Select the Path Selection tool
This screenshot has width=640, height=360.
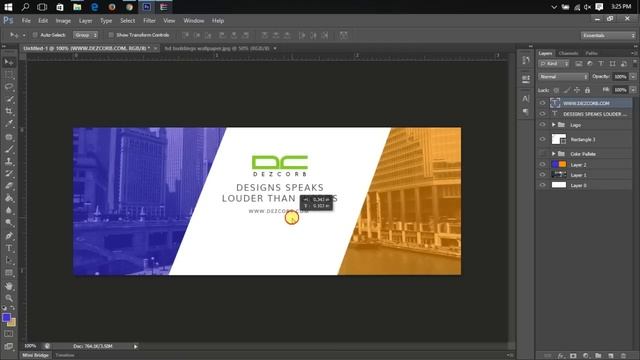click(9, 260)
